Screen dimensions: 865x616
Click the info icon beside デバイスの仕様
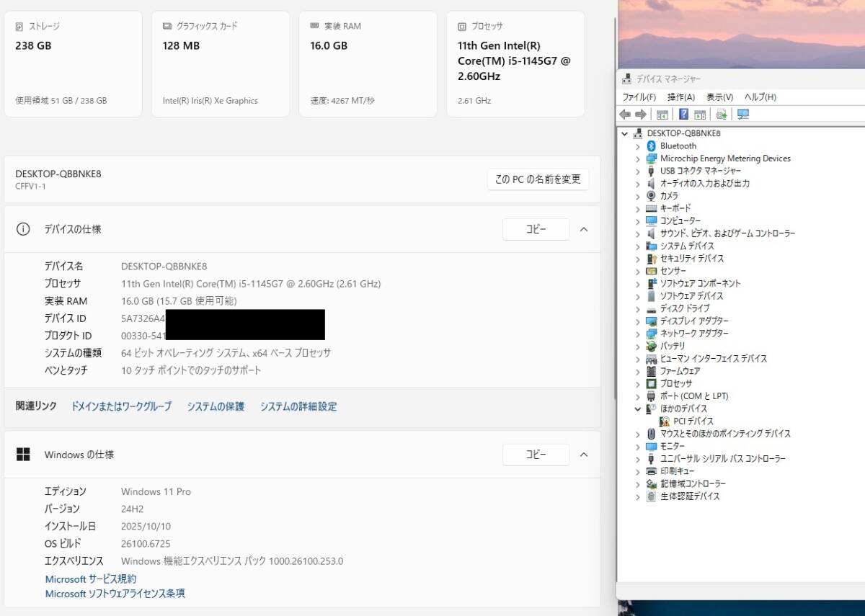(23, 229)
